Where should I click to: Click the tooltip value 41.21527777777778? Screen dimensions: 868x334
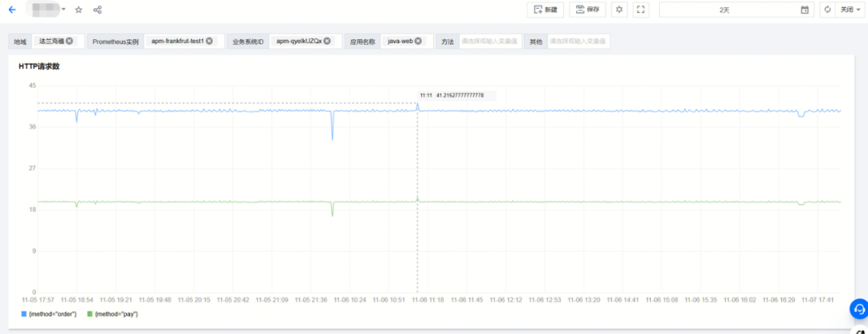(x=460, y=96)
